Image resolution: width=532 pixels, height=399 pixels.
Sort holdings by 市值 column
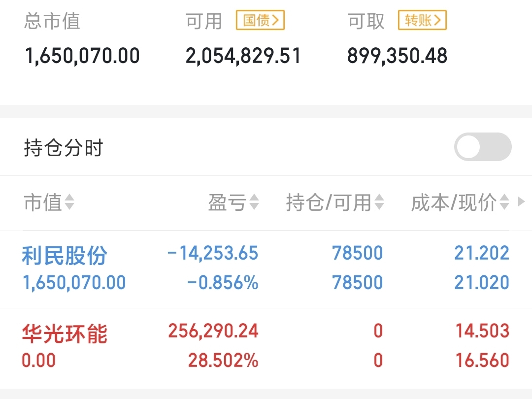point(49,202)
